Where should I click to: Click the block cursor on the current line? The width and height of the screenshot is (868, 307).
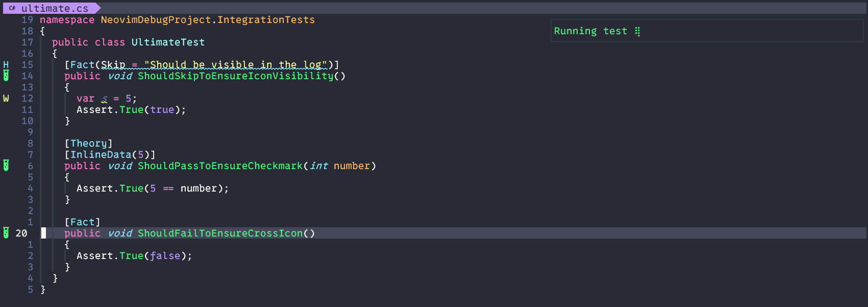click(43, 233)
